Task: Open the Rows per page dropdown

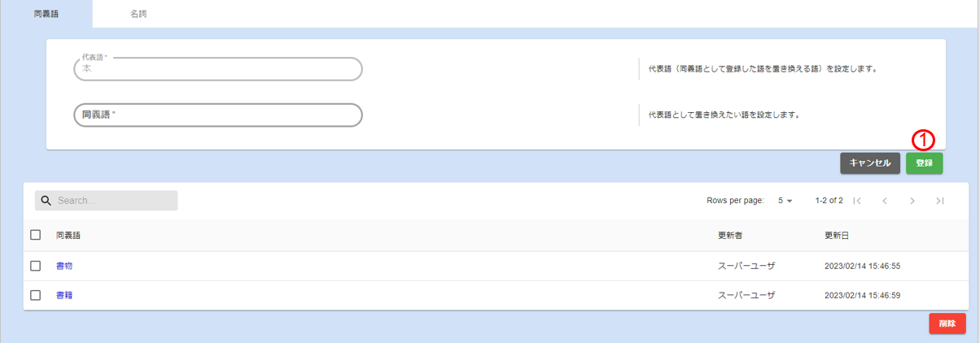Action: point(785,201)
